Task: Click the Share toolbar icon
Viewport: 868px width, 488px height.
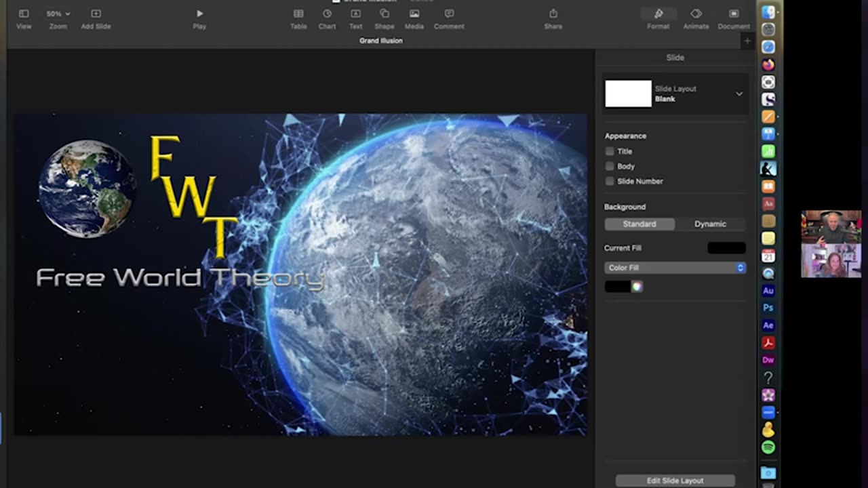Action: [x=553, y=14]
